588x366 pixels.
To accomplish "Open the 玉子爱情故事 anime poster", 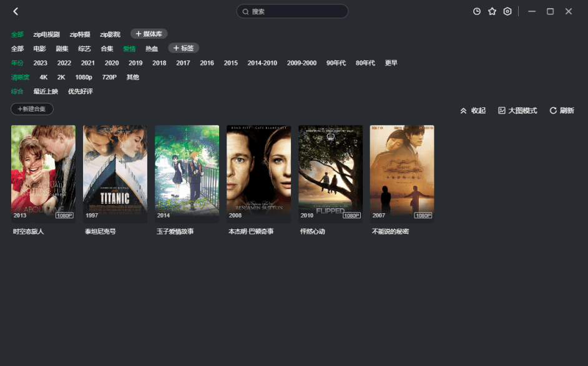I will [187, 174].
